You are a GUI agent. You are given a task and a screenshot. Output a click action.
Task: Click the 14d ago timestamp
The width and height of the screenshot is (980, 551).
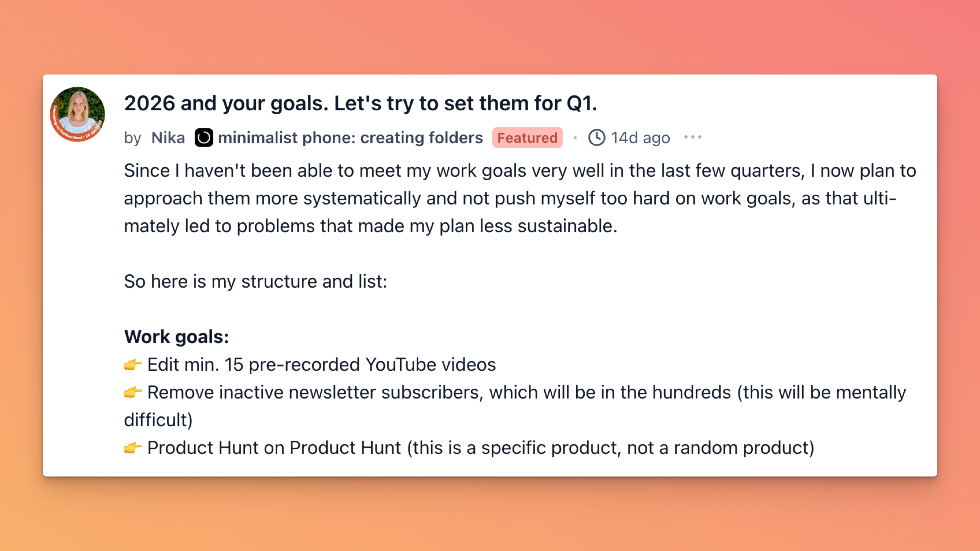[x=640, y=138]
